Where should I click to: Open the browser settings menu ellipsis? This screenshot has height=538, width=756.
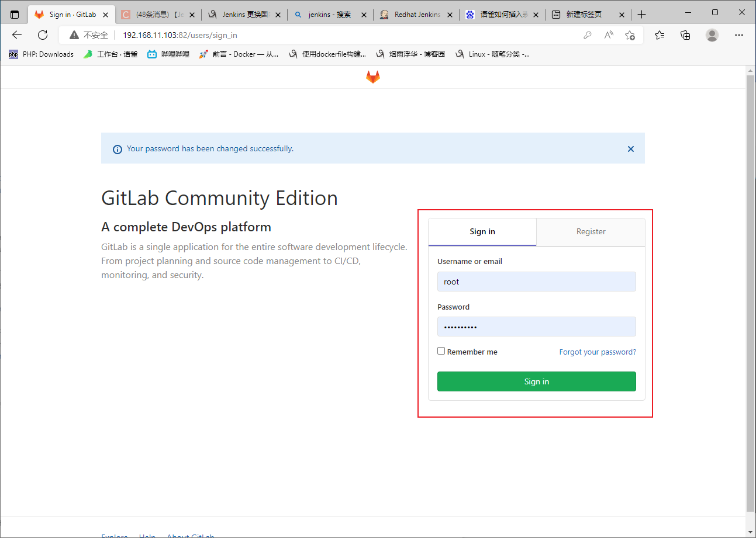(738, 35)
